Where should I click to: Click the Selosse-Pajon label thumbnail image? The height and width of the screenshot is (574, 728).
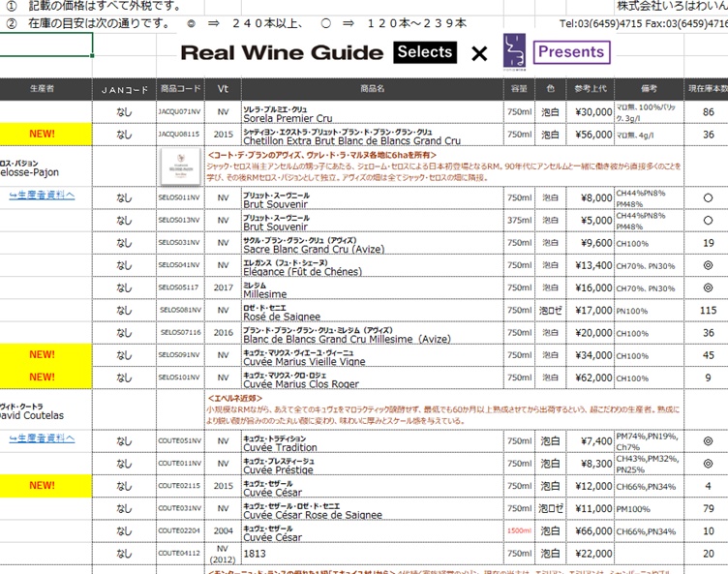(x=181, y=166)
